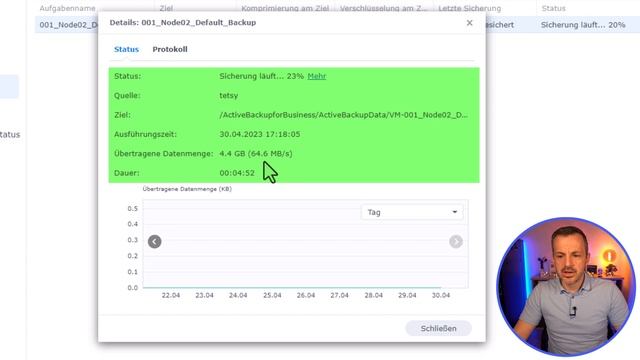The height and width of the screenshot is (360, 640).
Task: Open the Mehr link next to status
Action: [317, 76]
